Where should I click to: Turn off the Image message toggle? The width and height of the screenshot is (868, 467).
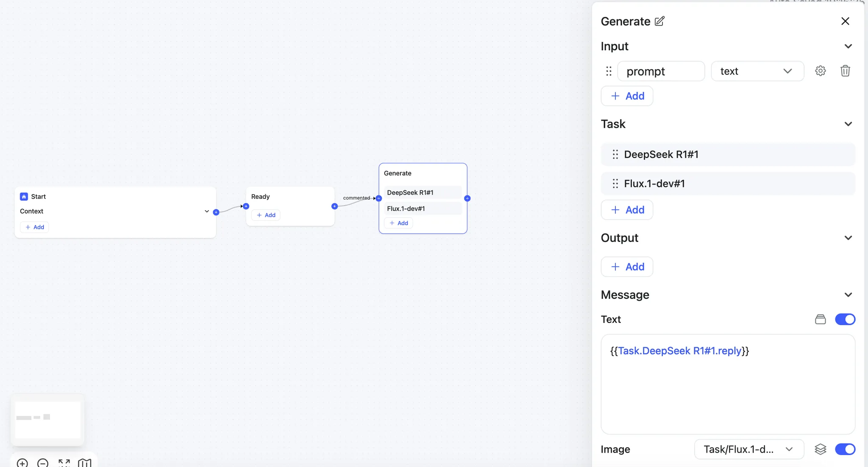click(845, 449)
